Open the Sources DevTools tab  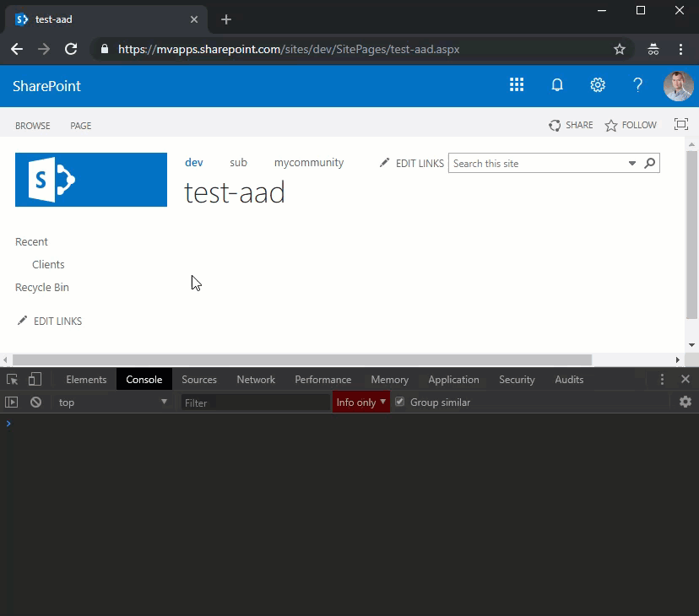point(199,380)
